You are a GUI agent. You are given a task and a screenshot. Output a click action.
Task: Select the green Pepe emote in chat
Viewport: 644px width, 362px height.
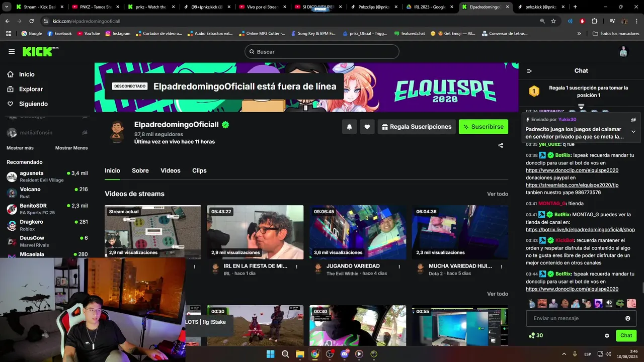coord(620,304)
